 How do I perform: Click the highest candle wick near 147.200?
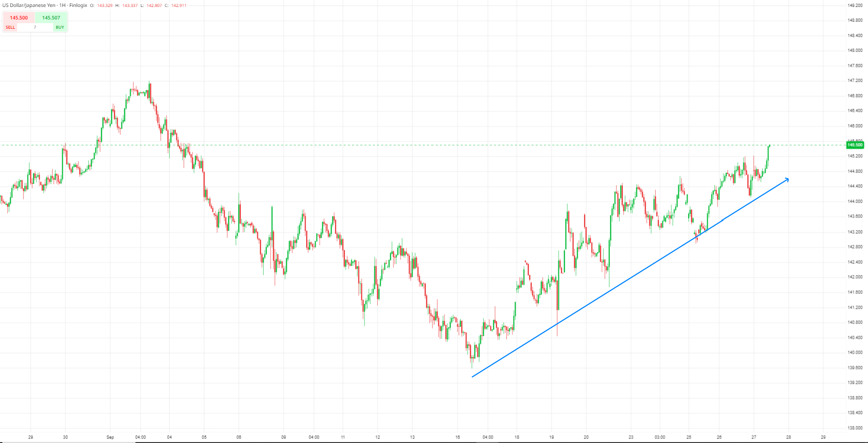pyautogui.click(x=149, y=83)
